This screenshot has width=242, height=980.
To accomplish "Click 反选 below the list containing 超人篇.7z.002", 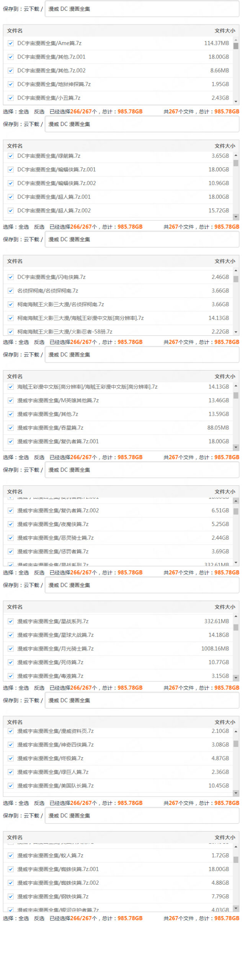I will pos(39,227).
